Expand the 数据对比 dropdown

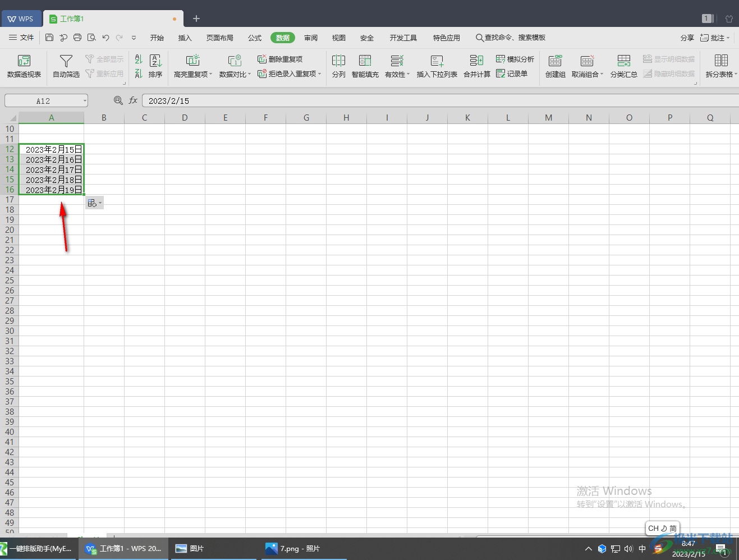point(249,74)
